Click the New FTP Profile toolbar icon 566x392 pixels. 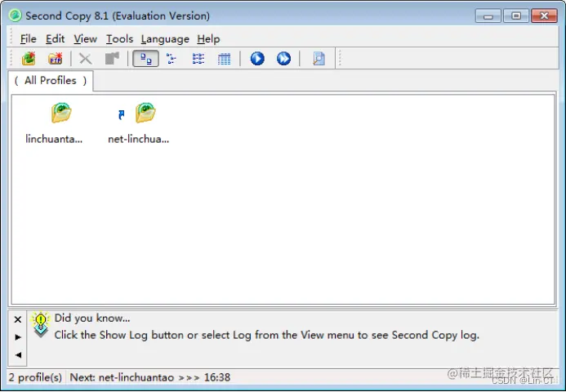click(56, 59)
